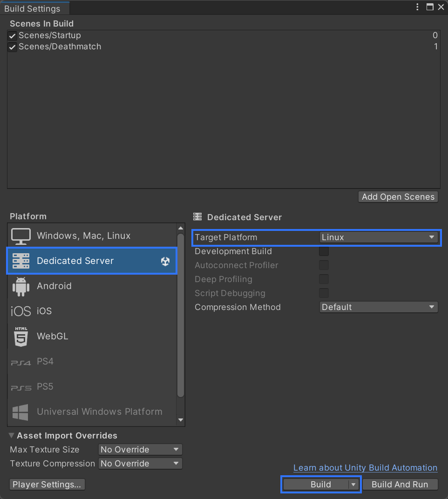Open the Max Texture Size dropdown
Viewport: 448px width, 499px height.
pyautogui.click(x=140, y=449)
